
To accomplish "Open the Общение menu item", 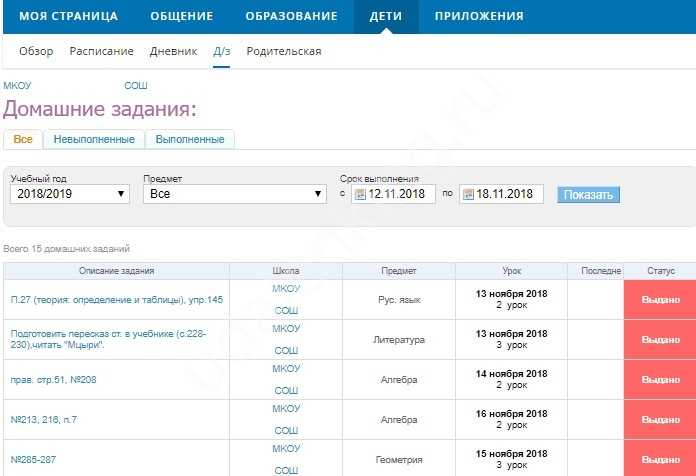I will [x=182, y=16].
